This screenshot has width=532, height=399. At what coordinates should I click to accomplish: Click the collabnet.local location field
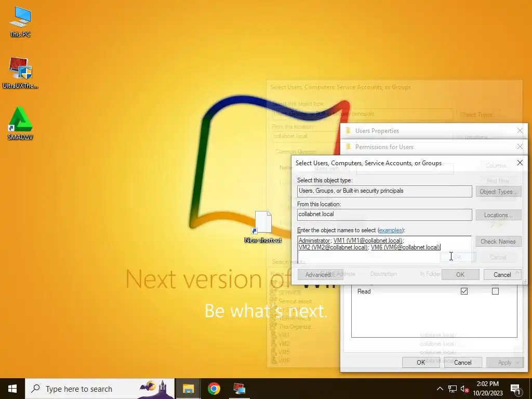click(384, 215)
